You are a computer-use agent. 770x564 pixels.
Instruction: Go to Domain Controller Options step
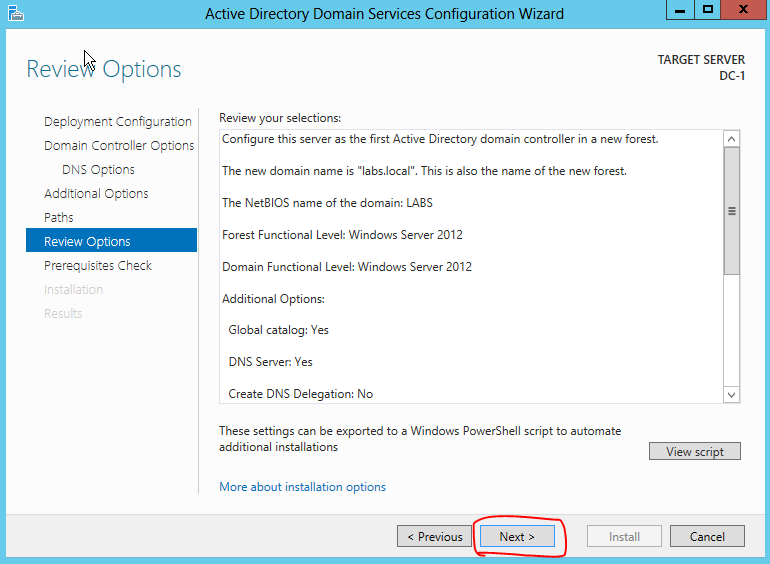click(x=119, y=146)
